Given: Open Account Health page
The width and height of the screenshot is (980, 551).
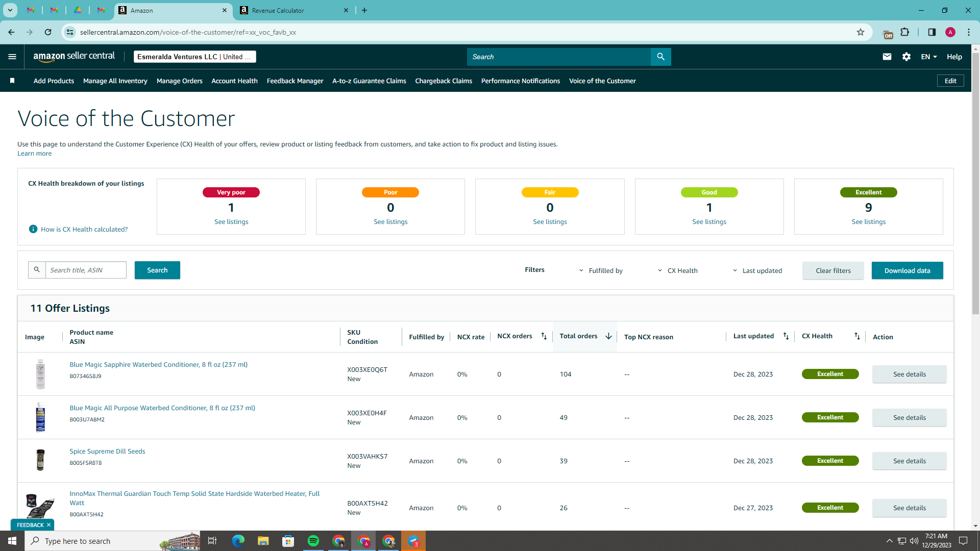Looking at the screenshot, I should pyautogui.click(x=235, y=81).
